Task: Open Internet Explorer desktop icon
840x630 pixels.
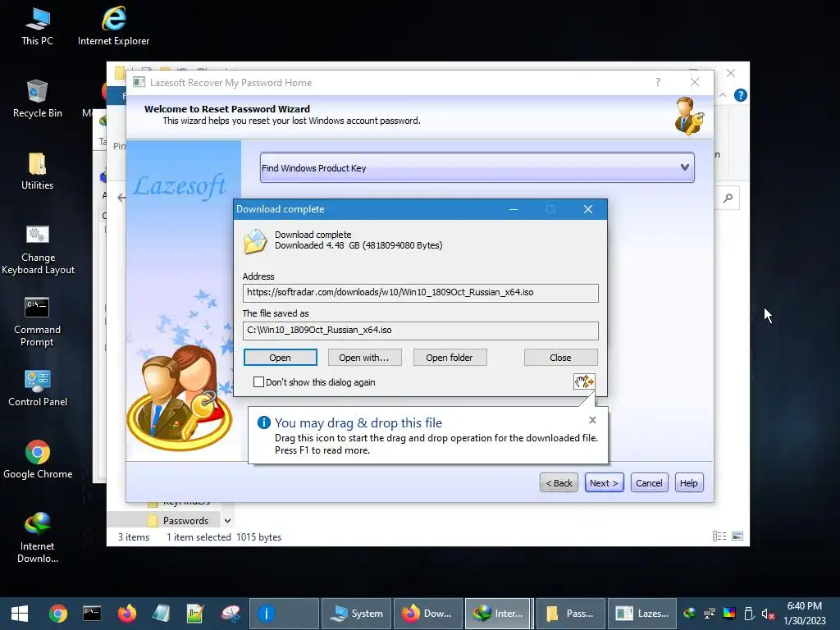Action: click(x=113, y=25)
